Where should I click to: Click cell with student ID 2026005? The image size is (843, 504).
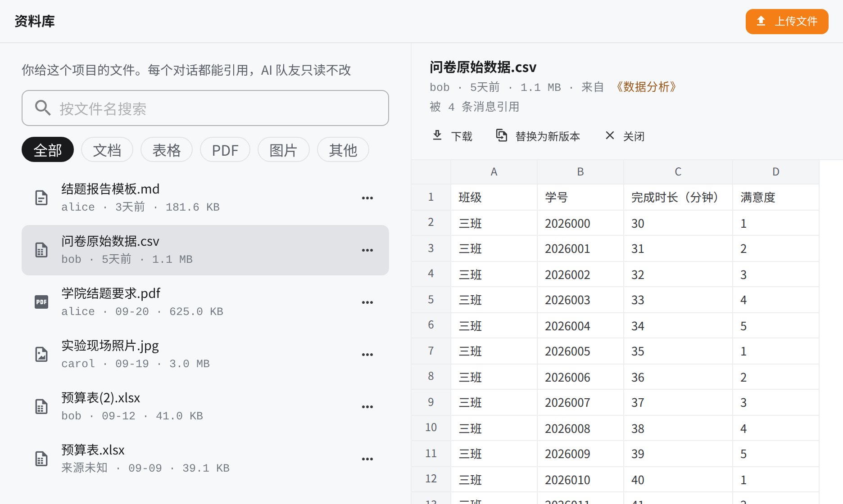click(x=580, y=351)
